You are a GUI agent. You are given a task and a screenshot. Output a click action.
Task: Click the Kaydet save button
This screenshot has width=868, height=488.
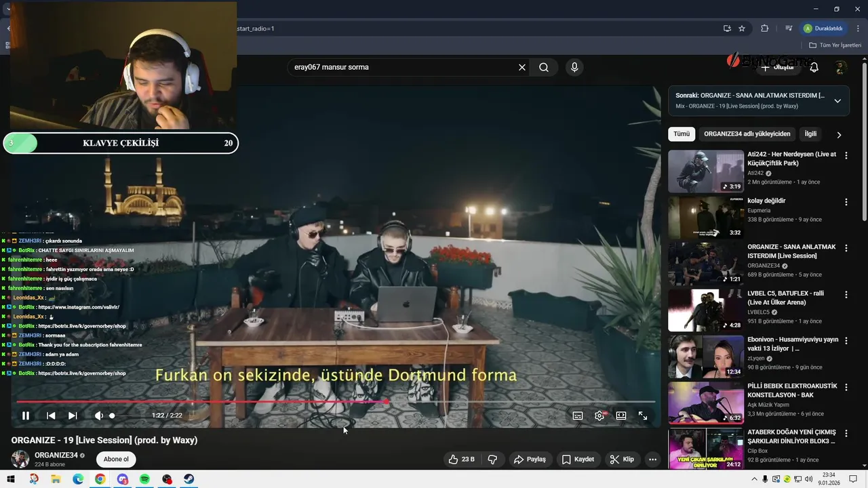coord(578,460)
